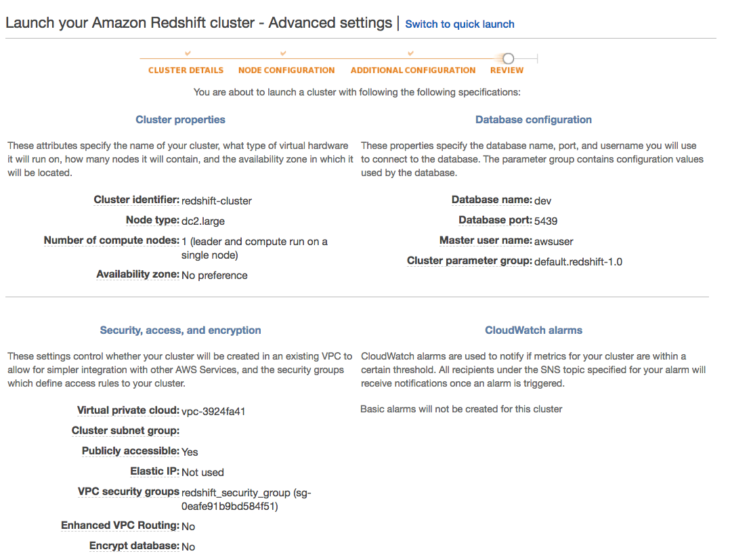Click the Node type field label
The width and height of the screenshot is (730, 560).
(x=152, y=221)
